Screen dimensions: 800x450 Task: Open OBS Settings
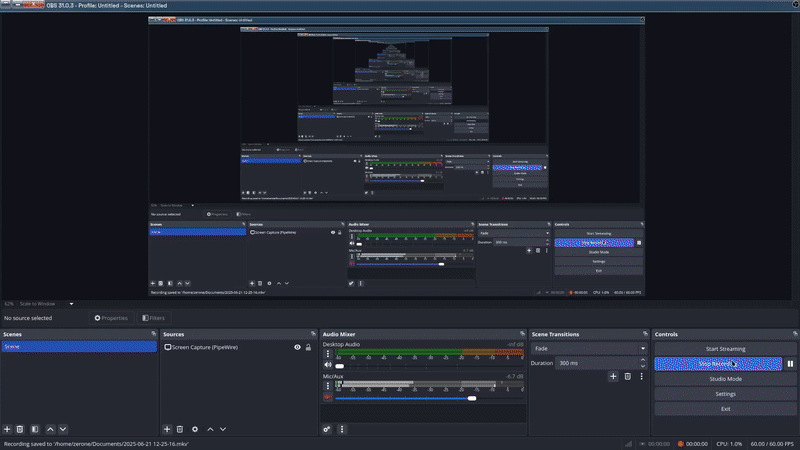click(725, 394)
